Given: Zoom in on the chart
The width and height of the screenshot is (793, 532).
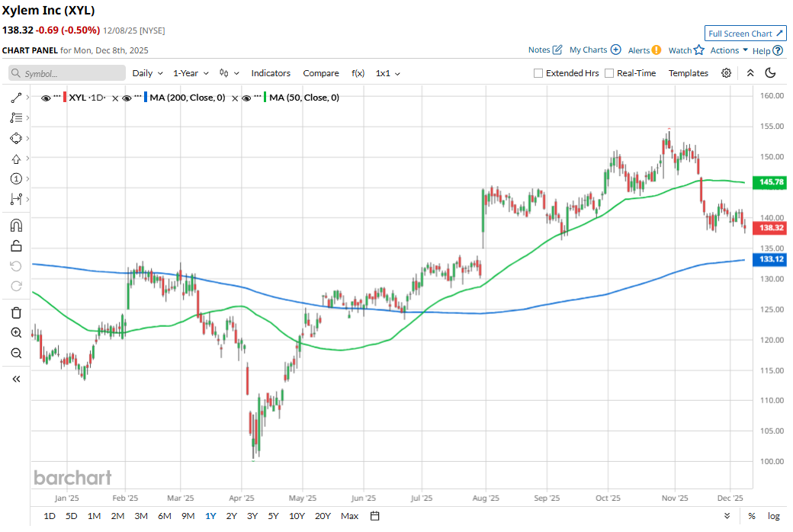Looking at the screenshot, I should click(x=16, y=333).
